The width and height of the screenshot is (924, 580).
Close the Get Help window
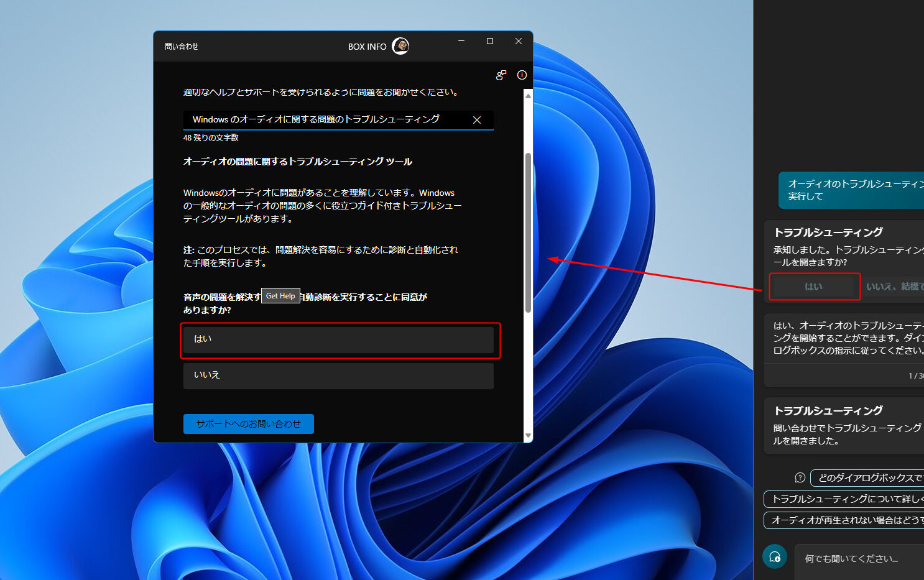click(519, 41)
